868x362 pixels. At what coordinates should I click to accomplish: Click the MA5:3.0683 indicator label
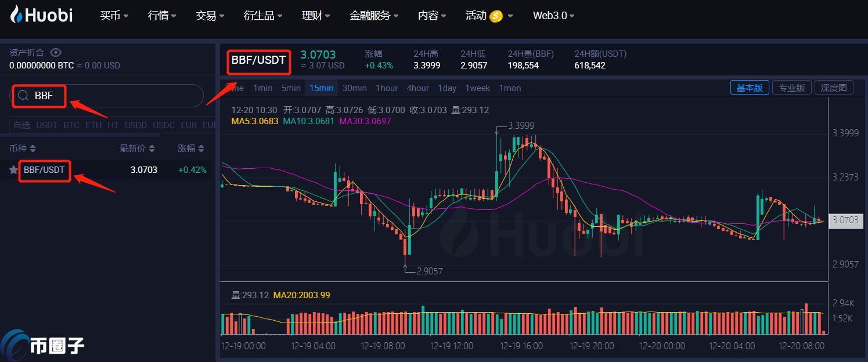(255, 121)
